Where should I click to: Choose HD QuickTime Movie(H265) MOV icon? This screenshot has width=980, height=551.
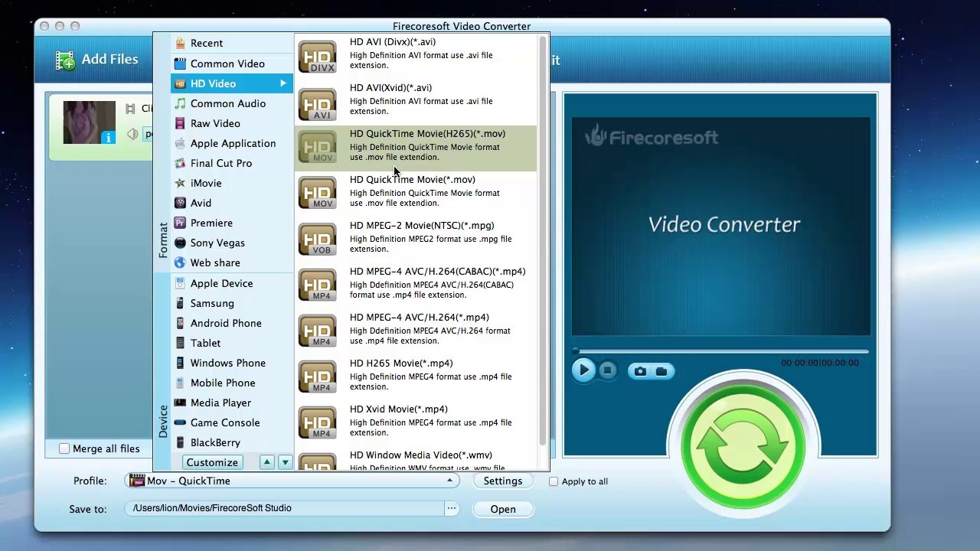pos(317,148)
